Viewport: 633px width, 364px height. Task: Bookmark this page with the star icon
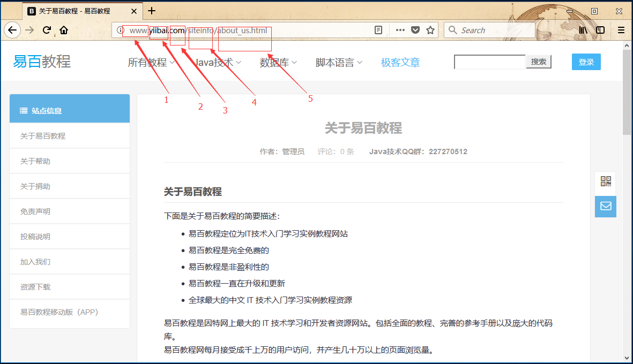430,30
